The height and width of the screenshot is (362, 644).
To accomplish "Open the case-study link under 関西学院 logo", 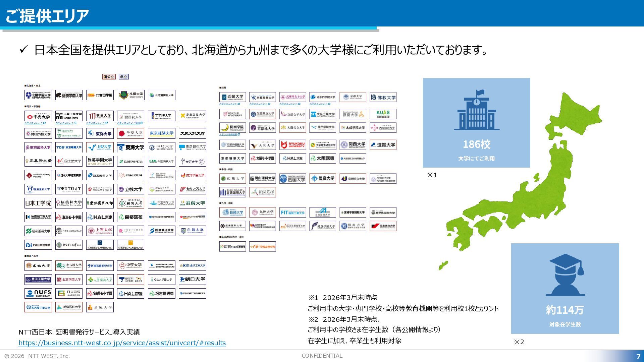I will (229, 134).
